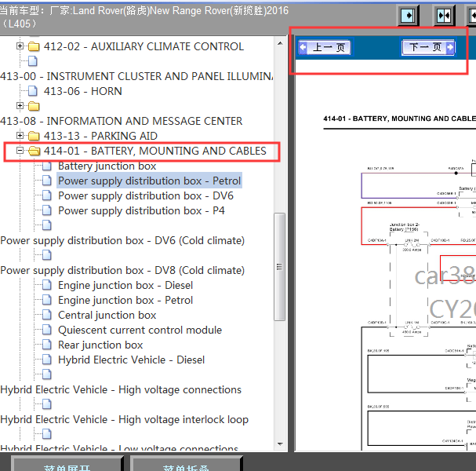Click page icon beside Central junction box

tap(47, 314)
